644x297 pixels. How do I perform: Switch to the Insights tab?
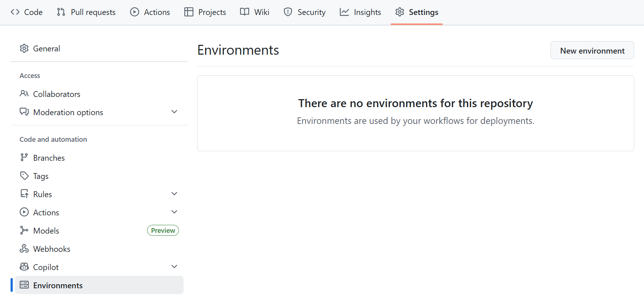360,12
